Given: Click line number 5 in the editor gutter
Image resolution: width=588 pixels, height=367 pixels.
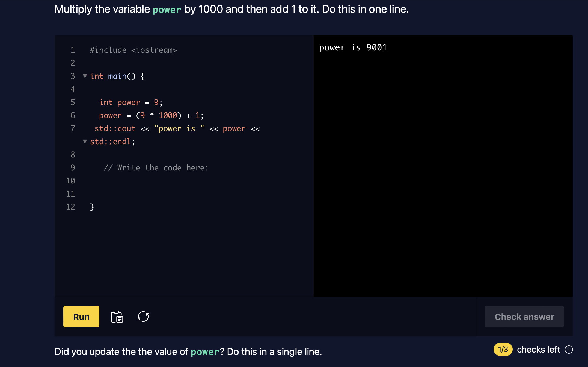Looking at the screenshot, I should tap(73, 102).
